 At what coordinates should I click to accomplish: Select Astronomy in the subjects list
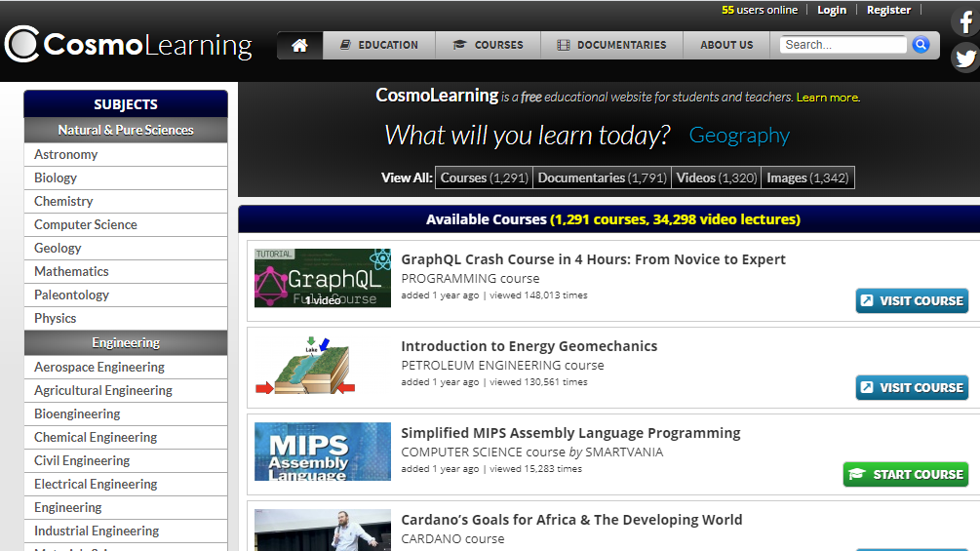(x=126, y=154)
